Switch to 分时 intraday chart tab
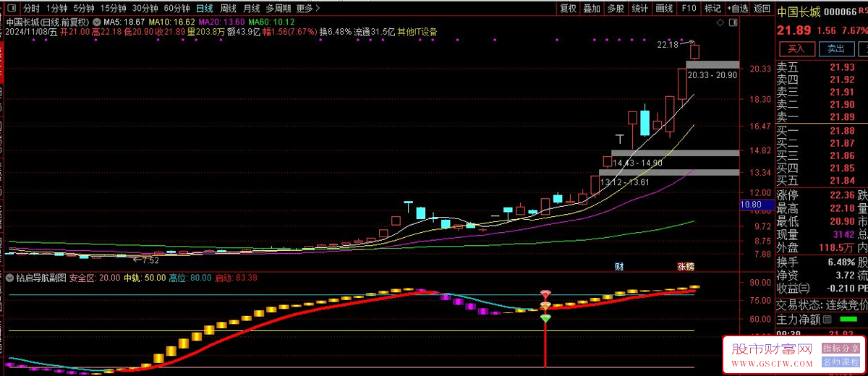 pyautogui.click(x=31, y=9)
